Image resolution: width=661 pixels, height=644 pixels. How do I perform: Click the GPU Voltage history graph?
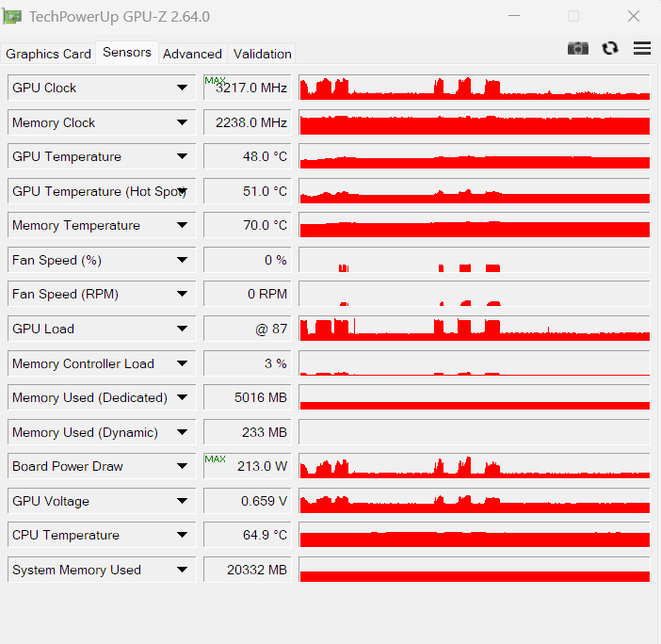coord(475,501)
